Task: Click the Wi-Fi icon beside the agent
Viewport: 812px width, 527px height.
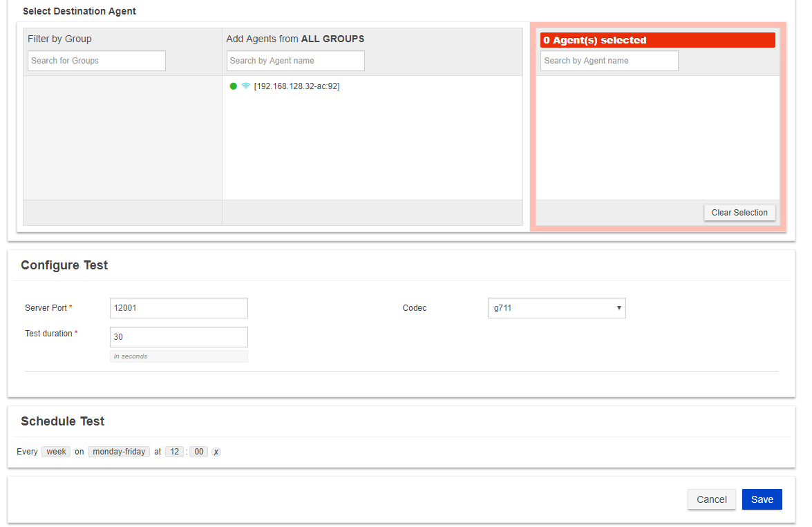Action: coord(245,86)
